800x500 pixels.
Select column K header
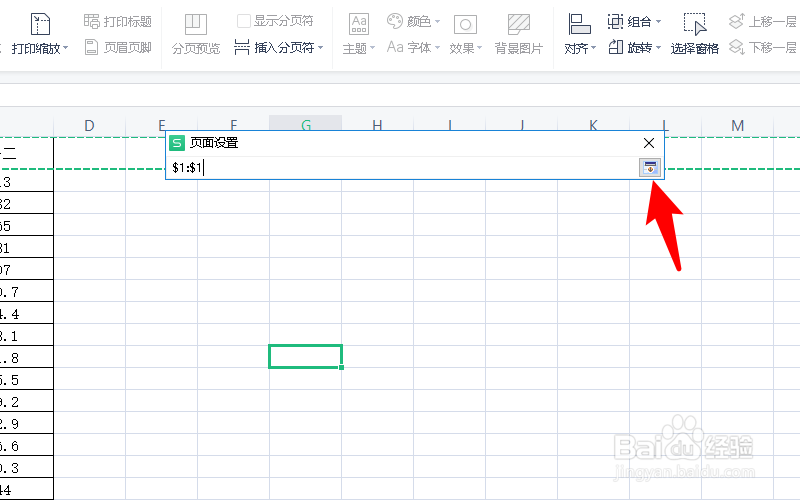[x=593, y=122]
